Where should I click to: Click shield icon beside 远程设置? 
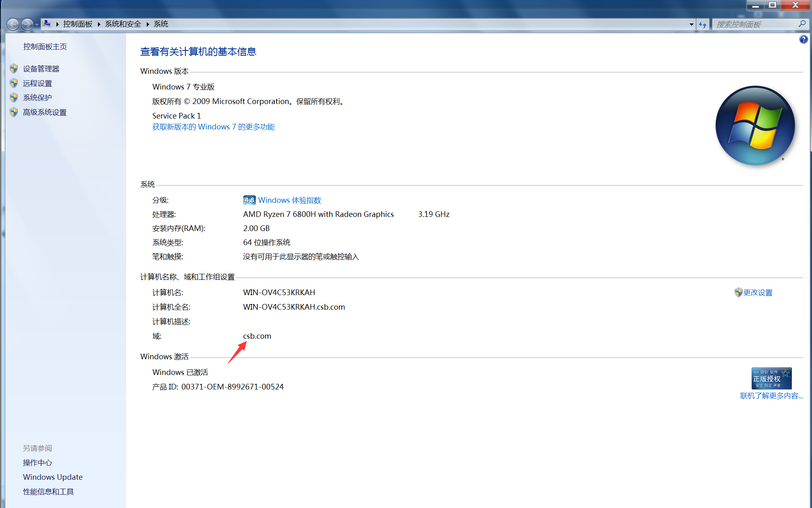[x=14, y=83]
